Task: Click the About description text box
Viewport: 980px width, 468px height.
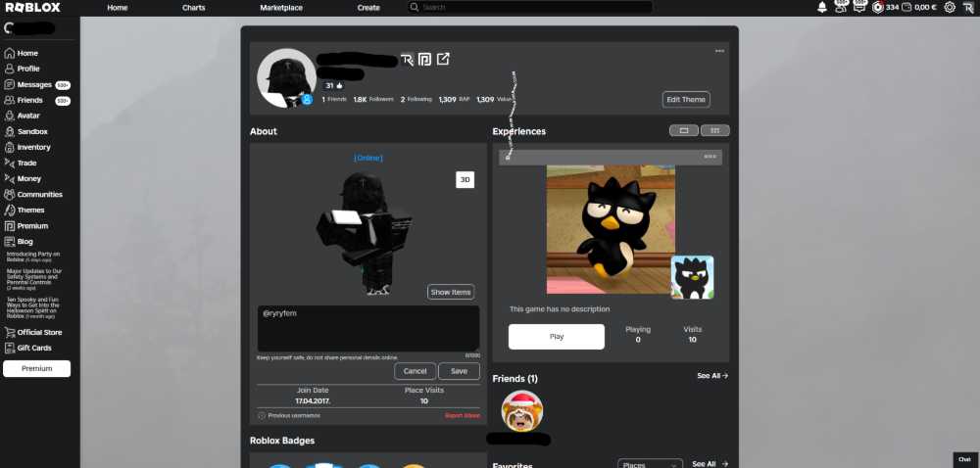Action: (368, 328)
